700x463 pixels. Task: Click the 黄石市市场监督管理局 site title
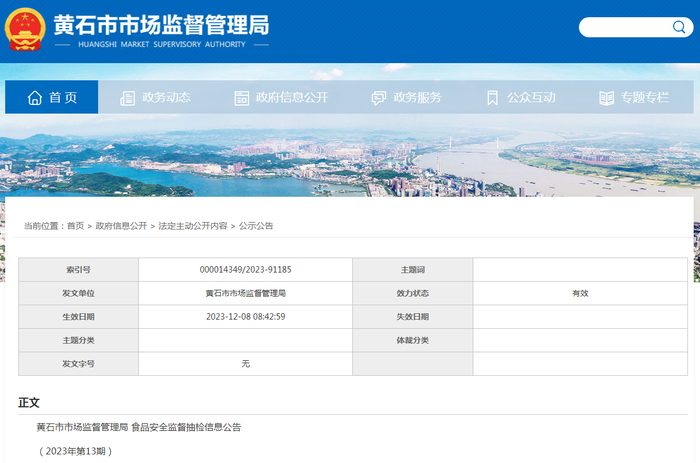point(160,24)
